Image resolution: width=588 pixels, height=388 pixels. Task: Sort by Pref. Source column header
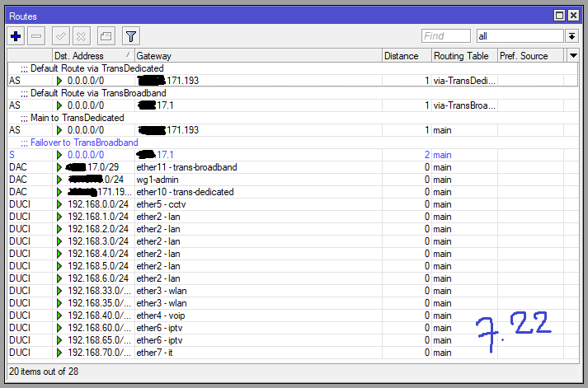point(530,56)
